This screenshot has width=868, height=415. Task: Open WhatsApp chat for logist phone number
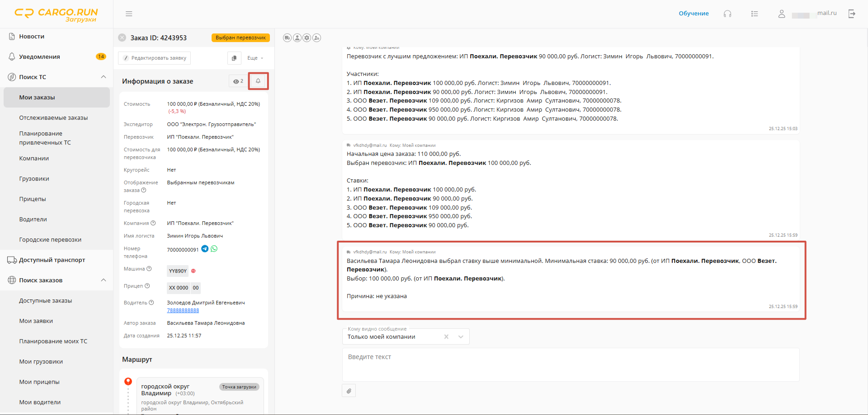214,249
